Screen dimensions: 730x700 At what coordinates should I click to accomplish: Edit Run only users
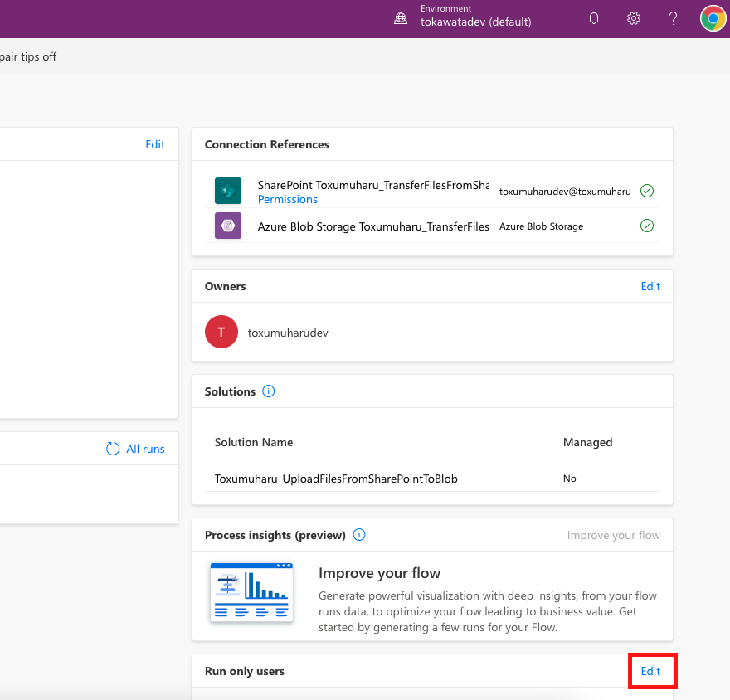(652, 671)
